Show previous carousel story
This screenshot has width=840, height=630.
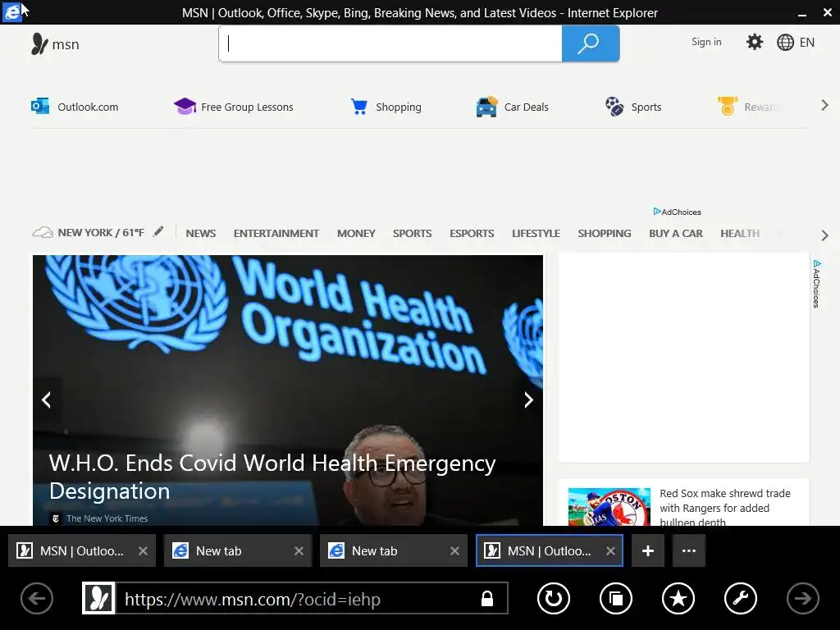[47, 399]
